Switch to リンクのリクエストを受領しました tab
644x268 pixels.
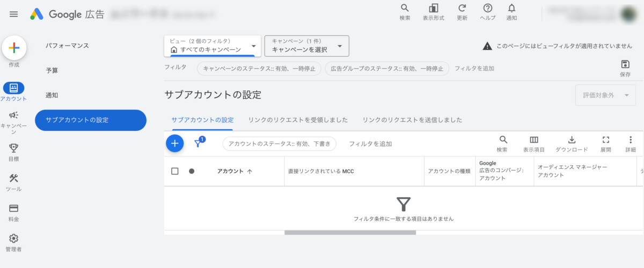[298, 120]
